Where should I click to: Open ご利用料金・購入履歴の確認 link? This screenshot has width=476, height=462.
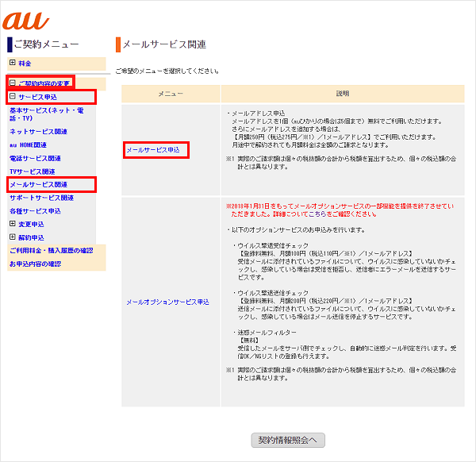pyautogui.click(x=51, y=251)
